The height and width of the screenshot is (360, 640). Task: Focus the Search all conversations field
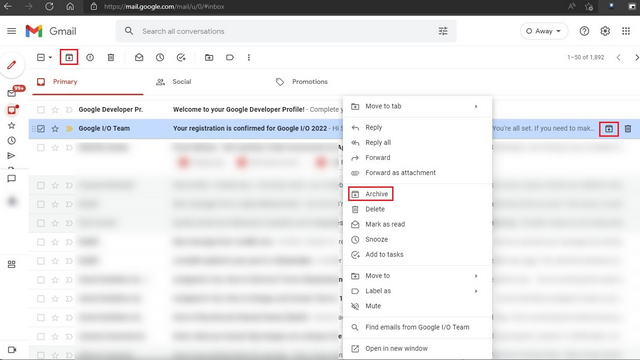(x=286, y=31)
